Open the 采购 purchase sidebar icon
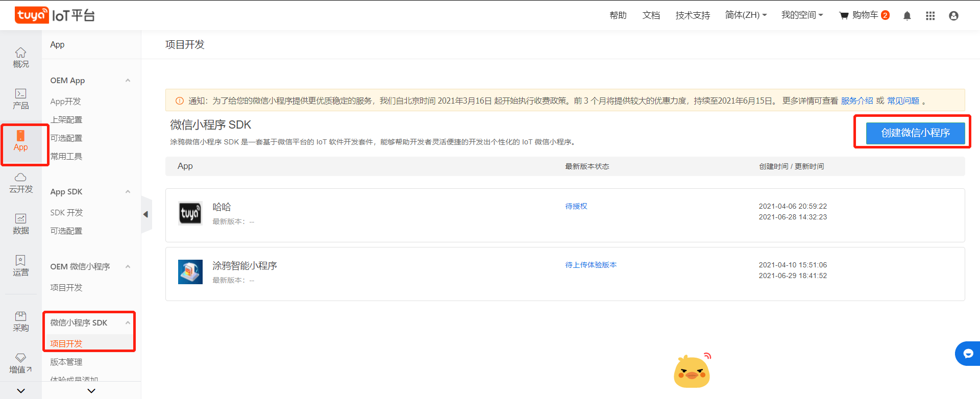 [20, 321]
